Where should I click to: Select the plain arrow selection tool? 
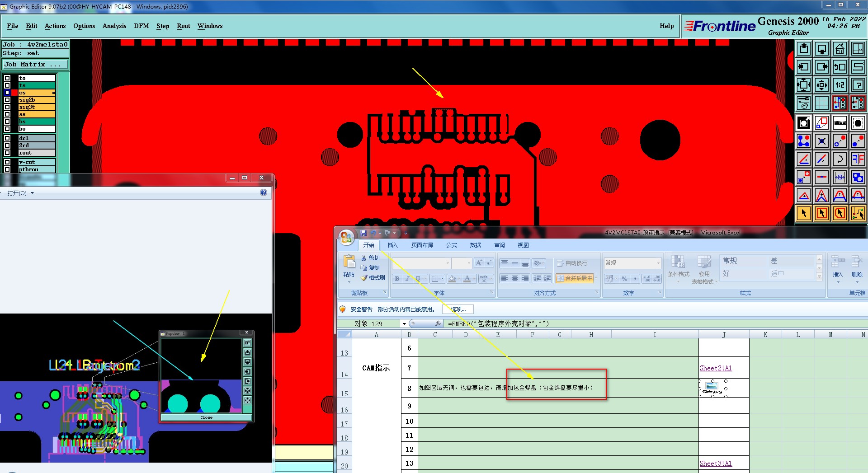coord(804,213)
